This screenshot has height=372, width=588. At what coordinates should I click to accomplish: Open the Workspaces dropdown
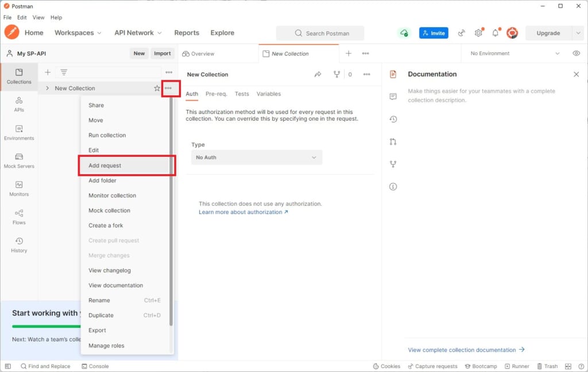pyautogui.click(x=78, y=33)
